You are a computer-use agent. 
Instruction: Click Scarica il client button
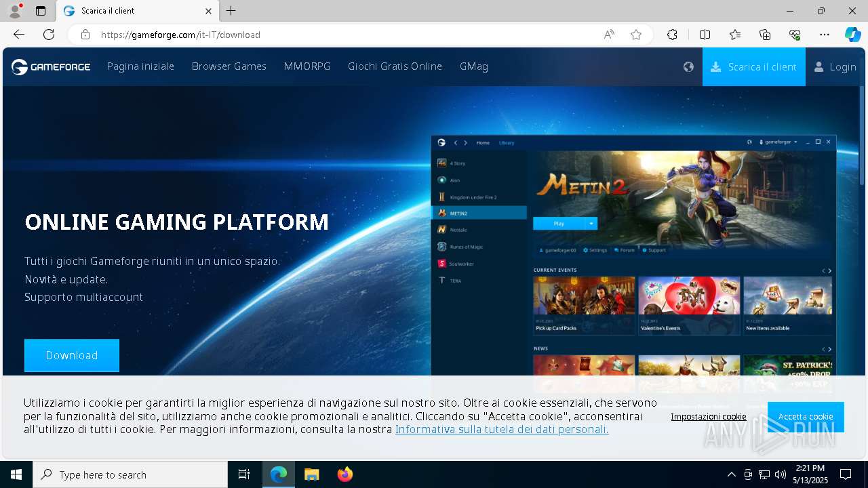(754, 66)
